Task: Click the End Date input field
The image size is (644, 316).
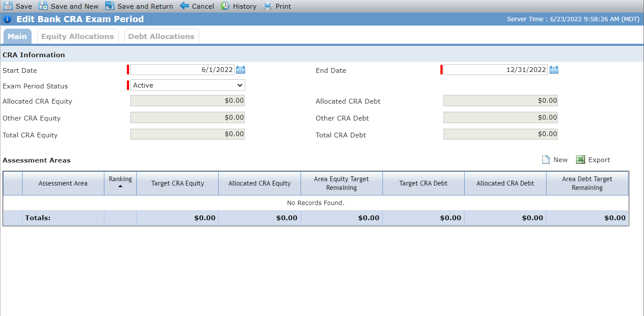Action: point(495,70)
